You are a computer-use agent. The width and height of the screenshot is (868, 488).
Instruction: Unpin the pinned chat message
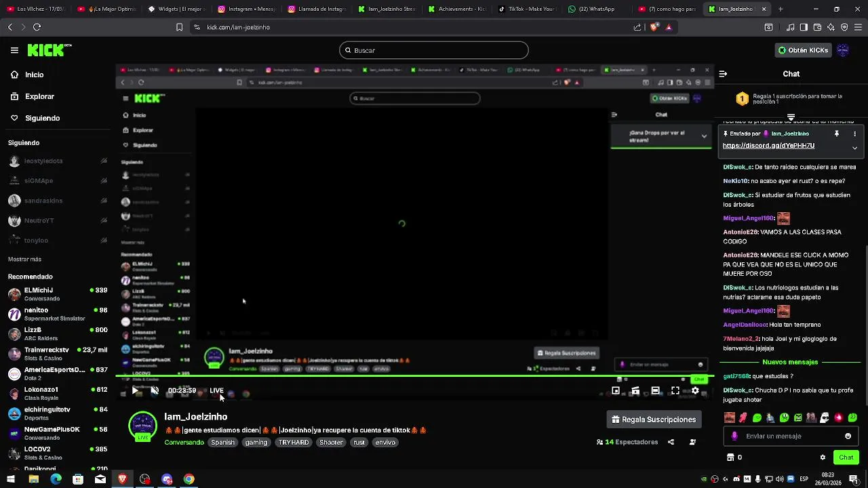point(837,134)
